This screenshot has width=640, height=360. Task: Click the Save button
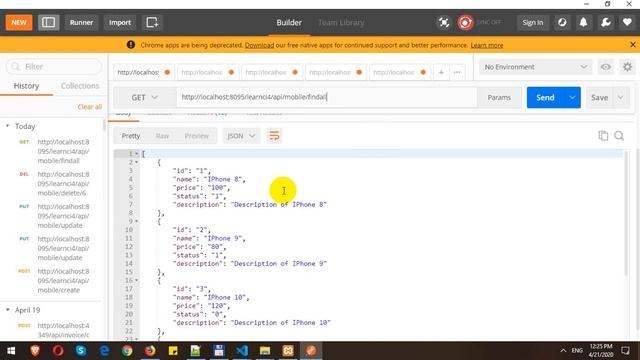click(x=600, y=98)
